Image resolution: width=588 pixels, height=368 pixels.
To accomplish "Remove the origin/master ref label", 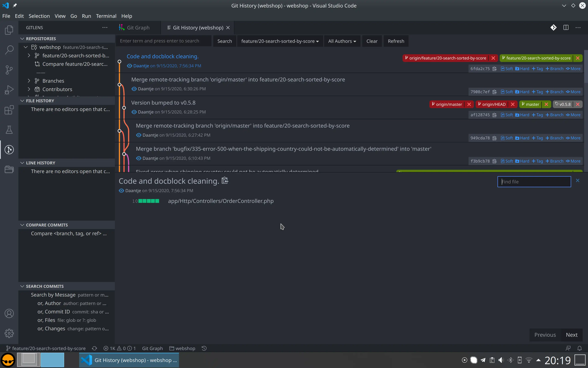I will coord(469,104).
